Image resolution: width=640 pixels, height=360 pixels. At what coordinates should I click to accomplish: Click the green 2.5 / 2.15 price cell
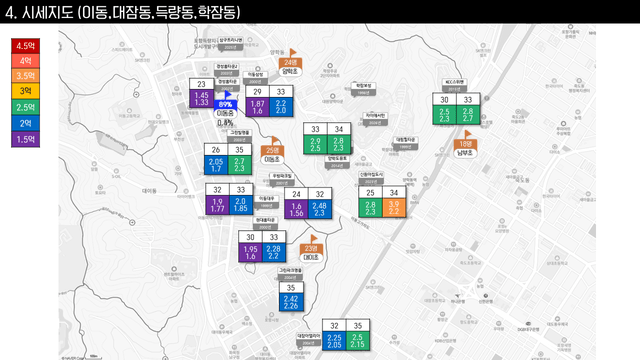tap(358, 341)
